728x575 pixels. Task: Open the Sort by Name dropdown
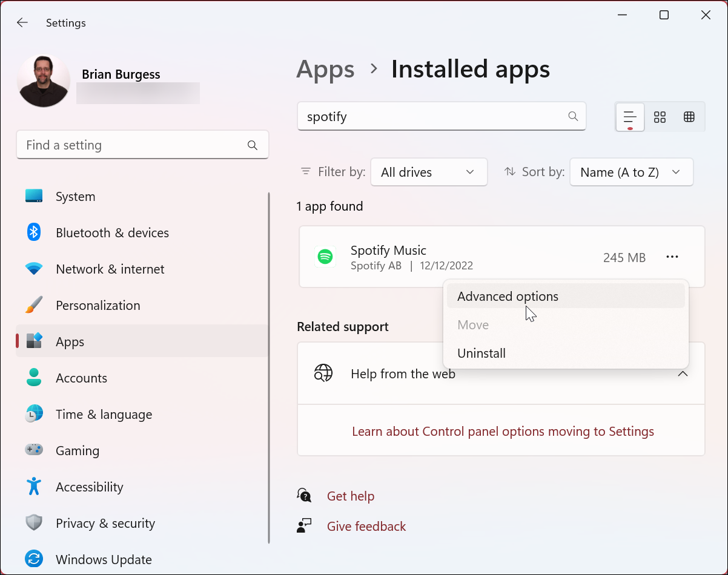[x=631, y=172]
